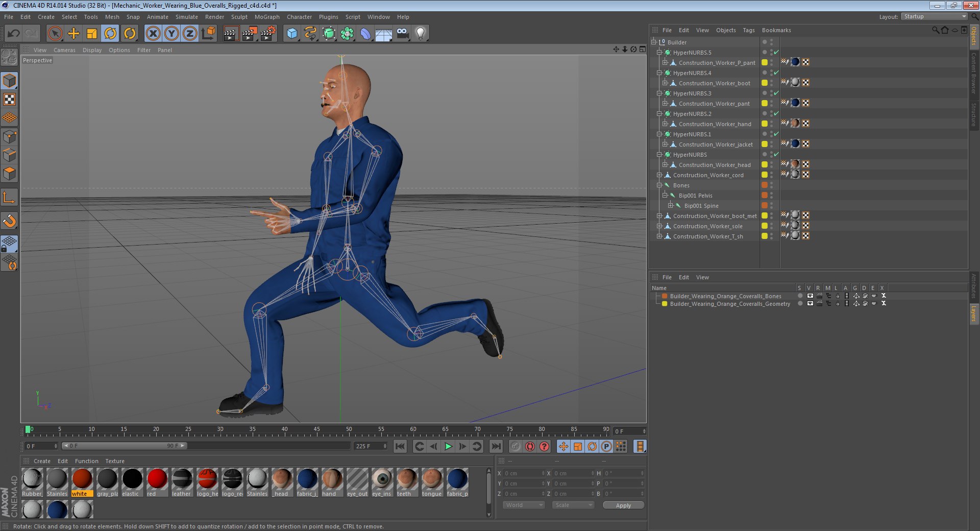
Task: Toggle autokeying button
Action: point(530,446)
